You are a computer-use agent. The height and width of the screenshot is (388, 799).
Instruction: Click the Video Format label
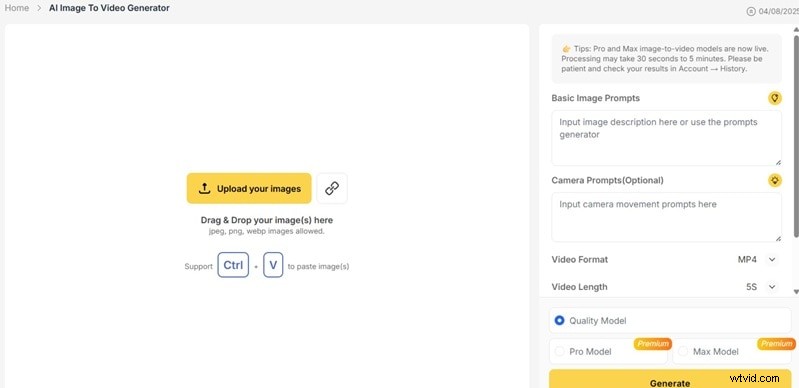point(579,260)
